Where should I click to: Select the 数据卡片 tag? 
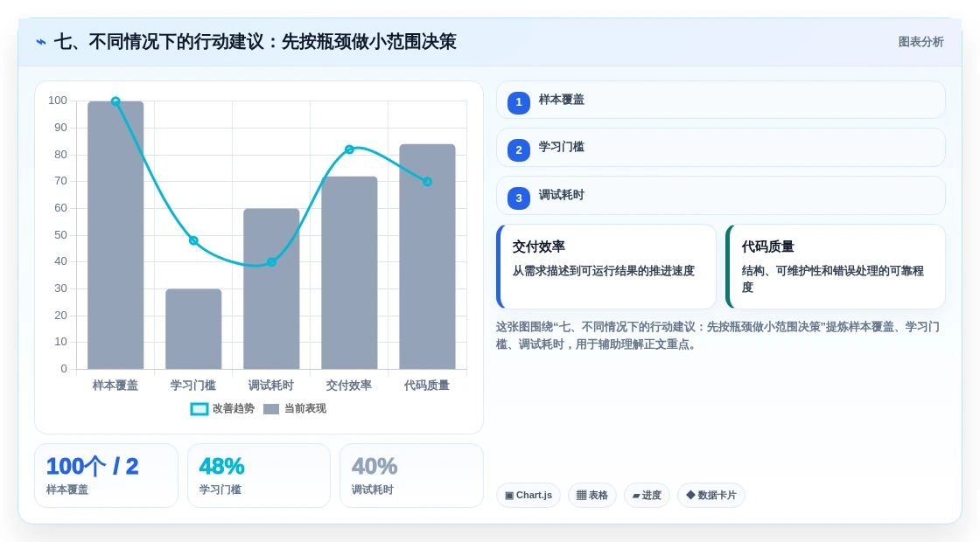pos(711,495)
